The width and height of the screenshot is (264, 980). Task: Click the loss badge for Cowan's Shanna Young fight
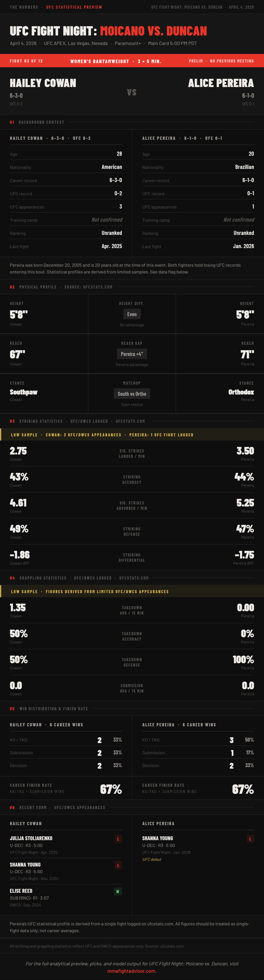[x=118, y=865]
